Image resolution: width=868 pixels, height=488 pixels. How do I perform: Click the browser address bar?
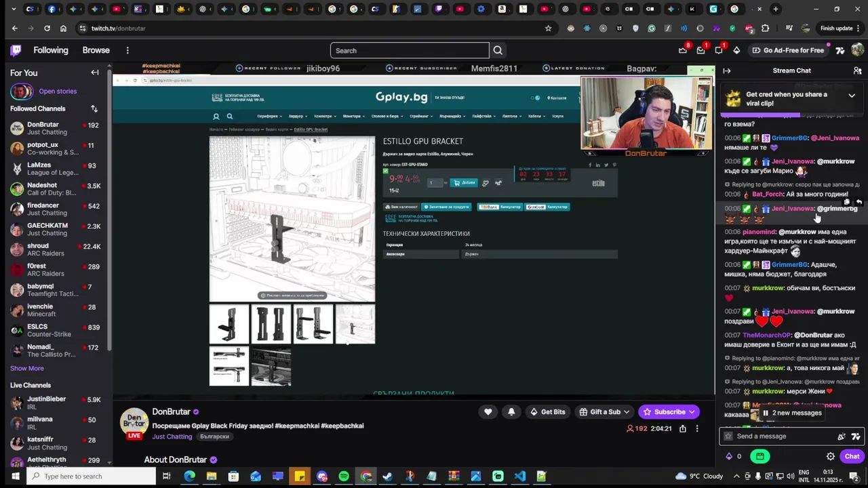(x=312, y=28)
